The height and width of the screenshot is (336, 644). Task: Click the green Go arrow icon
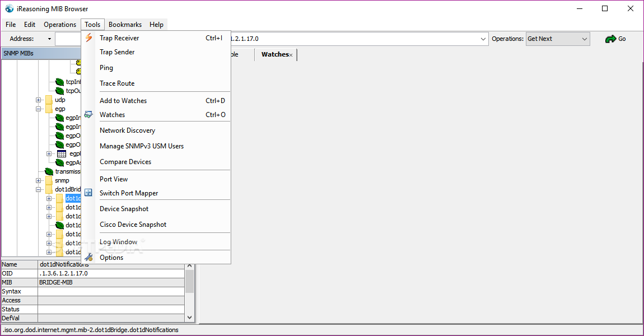click(x=610, y=39)
